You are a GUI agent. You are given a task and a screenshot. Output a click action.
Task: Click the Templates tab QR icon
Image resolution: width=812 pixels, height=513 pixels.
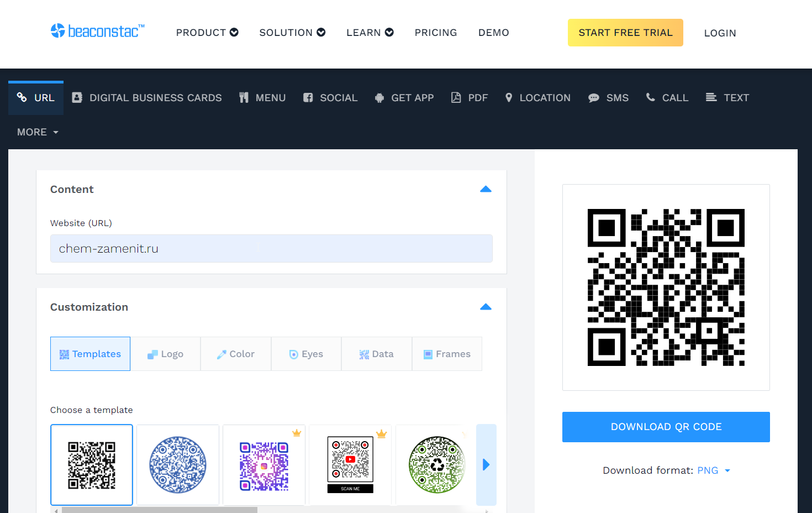[64, 354]
